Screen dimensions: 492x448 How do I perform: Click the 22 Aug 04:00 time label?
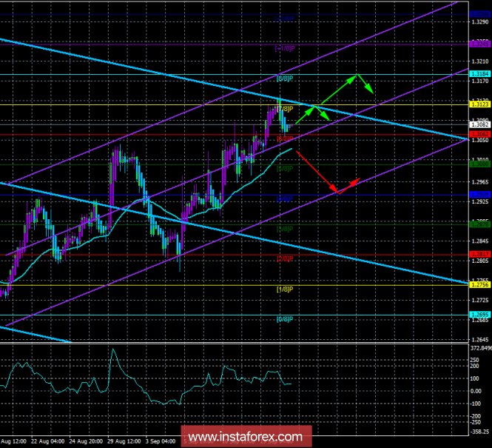click(48, 441)
